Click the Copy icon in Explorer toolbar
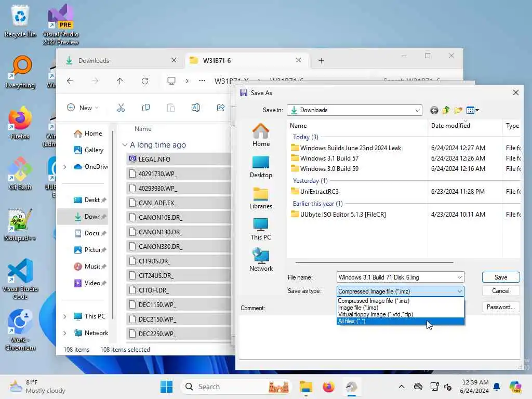 coord(146,108)
